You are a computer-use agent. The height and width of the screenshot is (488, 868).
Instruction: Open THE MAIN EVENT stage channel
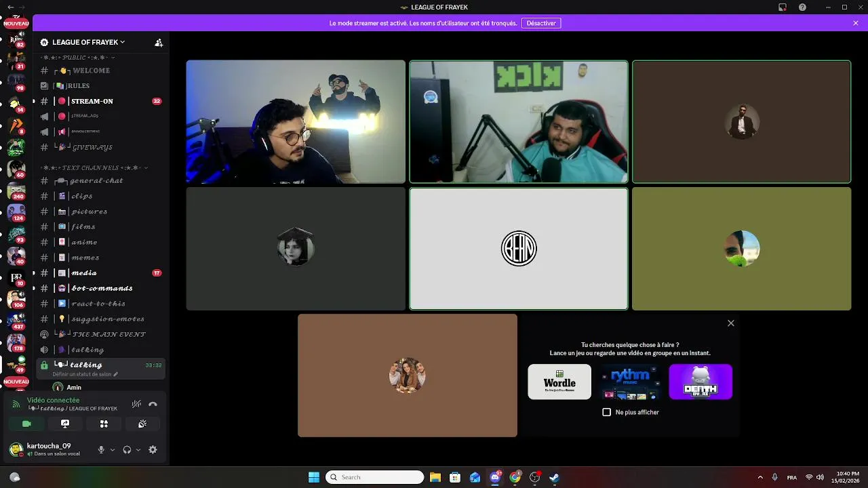[100, 334]
